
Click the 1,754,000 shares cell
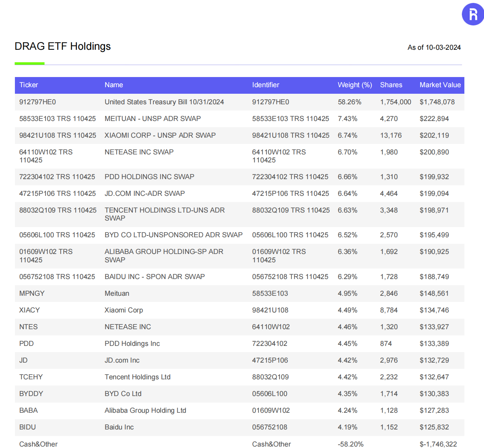[395, 102]
